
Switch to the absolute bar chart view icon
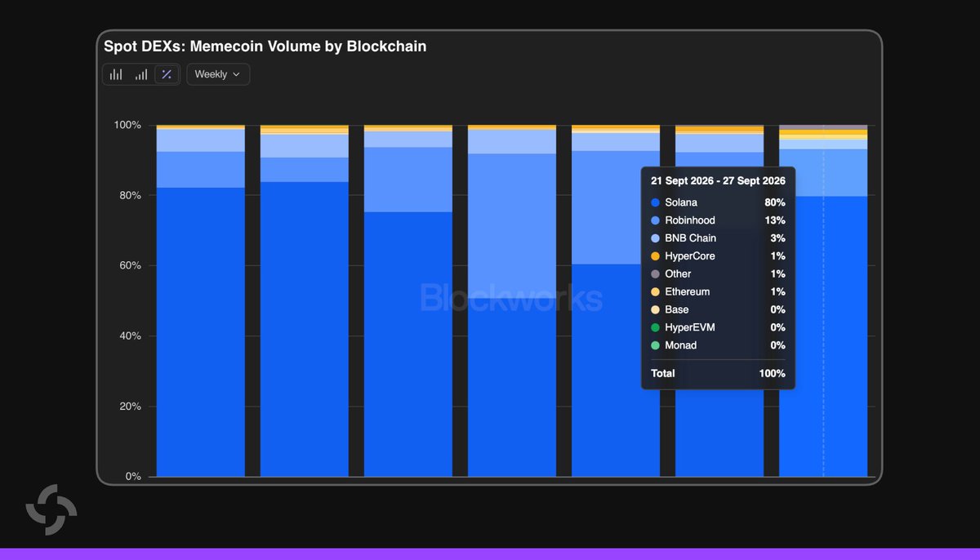point(117,74)
